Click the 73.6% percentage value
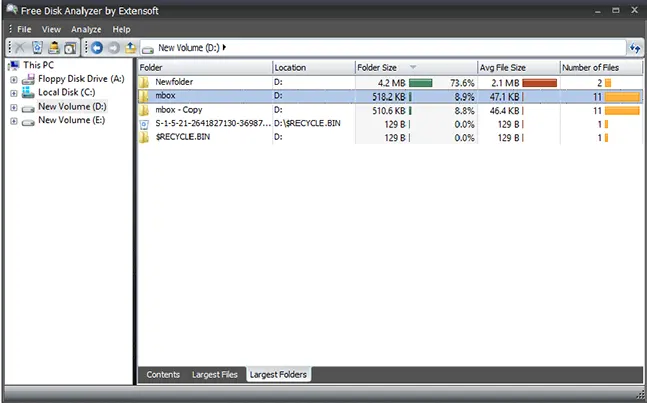 (462, 83)
